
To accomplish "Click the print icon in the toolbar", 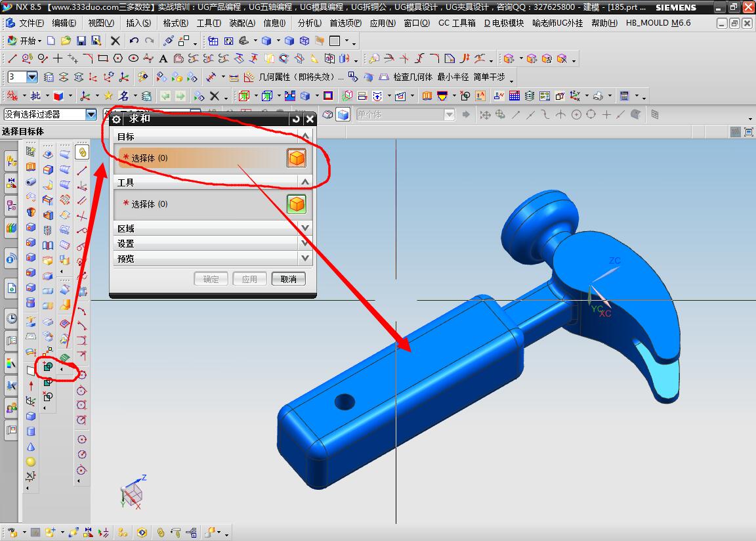I will [598, 96].
